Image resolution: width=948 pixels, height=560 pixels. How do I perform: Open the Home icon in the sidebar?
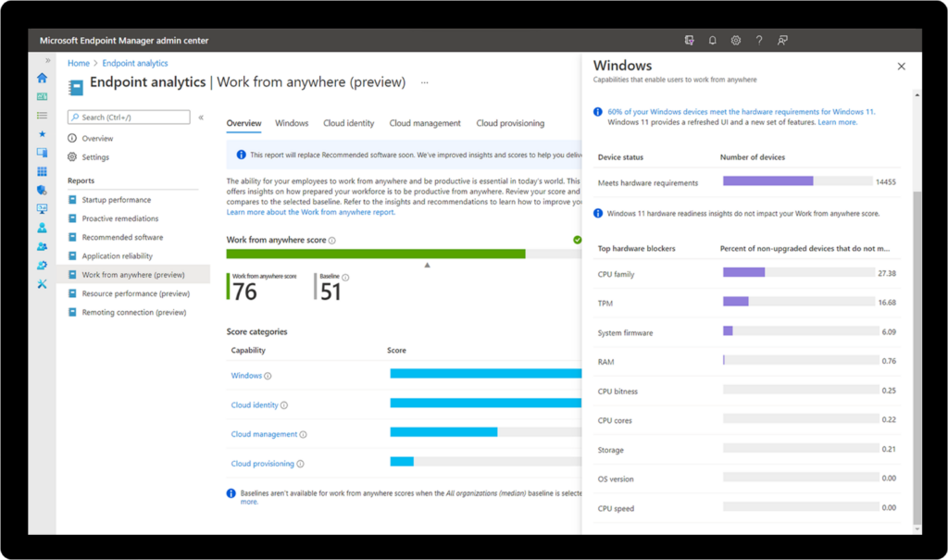(x=43, y=79)
